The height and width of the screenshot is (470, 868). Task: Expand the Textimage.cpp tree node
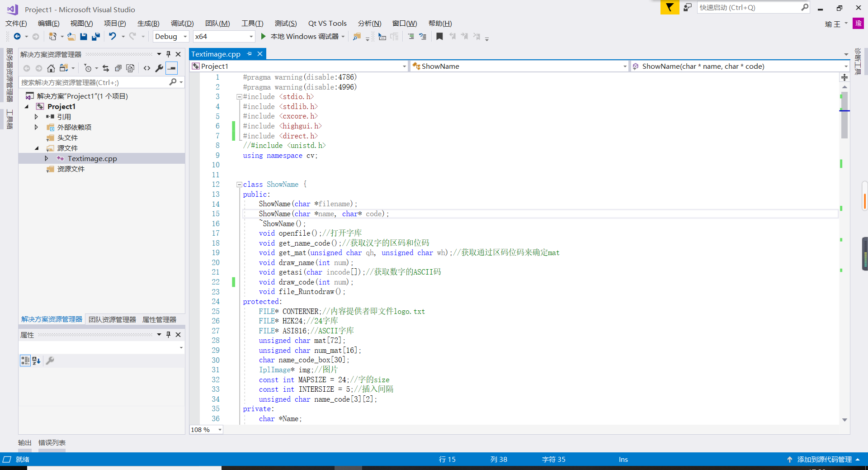tap(46, 158)
